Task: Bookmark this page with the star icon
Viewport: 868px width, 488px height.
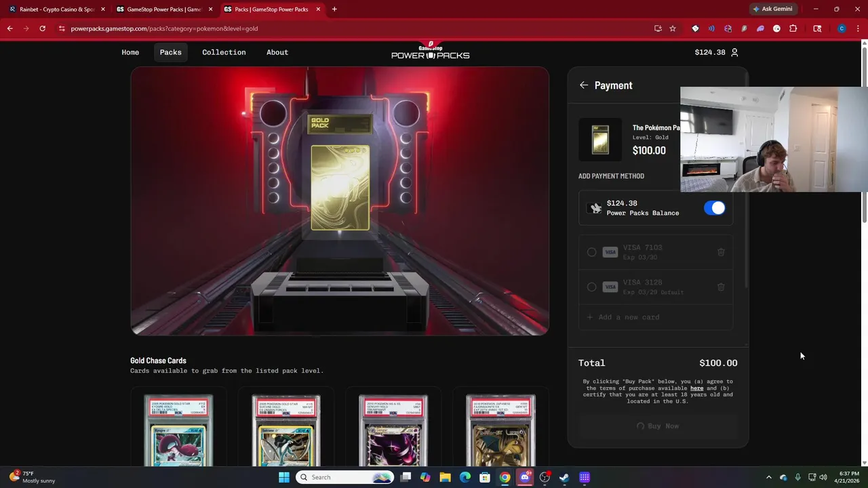Action: coord(673,28)
